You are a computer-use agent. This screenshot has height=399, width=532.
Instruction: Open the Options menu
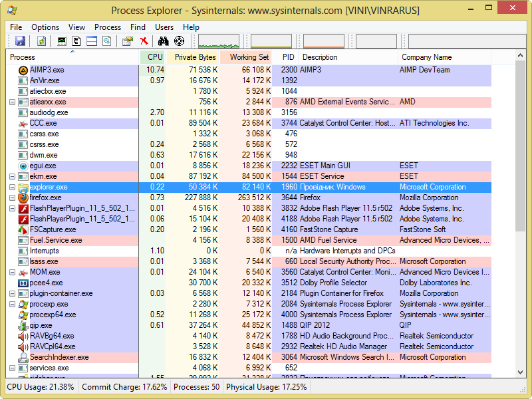[45, 27]
